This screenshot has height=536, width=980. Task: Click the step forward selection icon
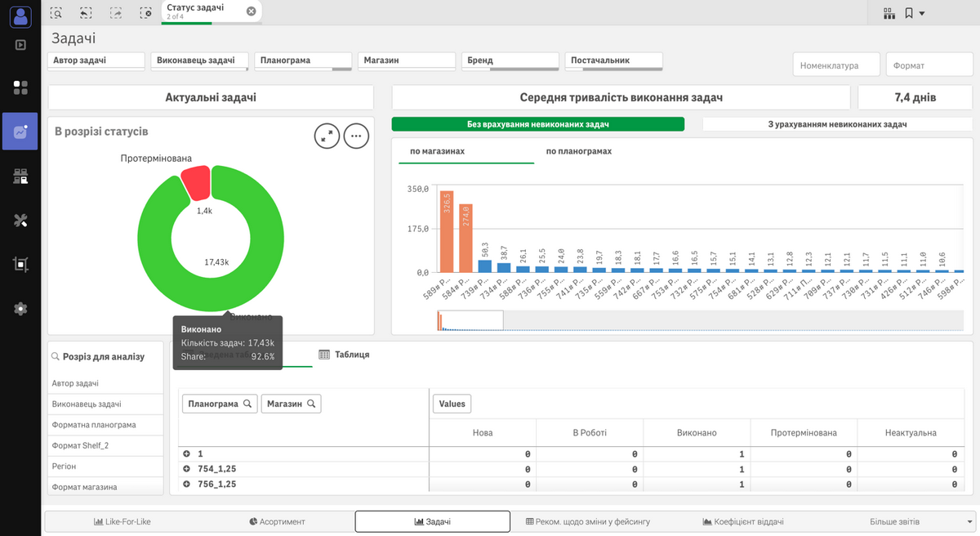point(116,13)
